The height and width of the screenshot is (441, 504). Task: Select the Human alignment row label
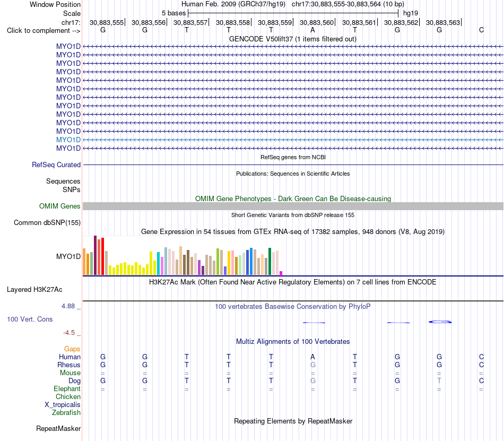click(x=69, y=357)
